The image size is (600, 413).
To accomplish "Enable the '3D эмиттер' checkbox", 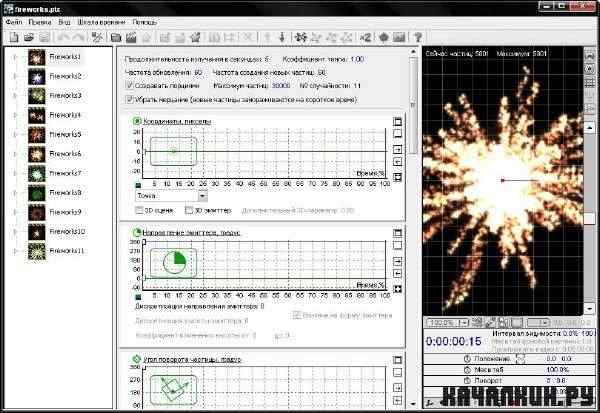I will click(x=189, y=210).
